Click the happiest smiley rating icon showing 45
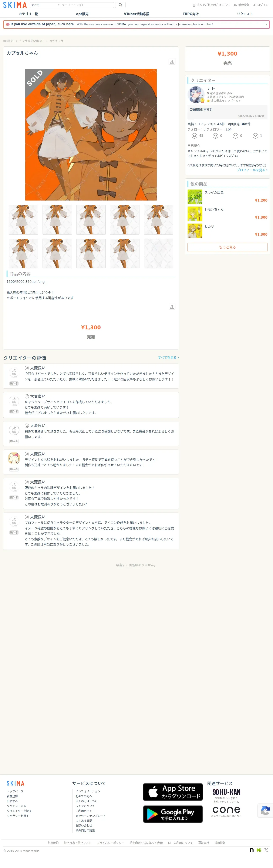The image size is (273, 868). [x=194, y=136]
